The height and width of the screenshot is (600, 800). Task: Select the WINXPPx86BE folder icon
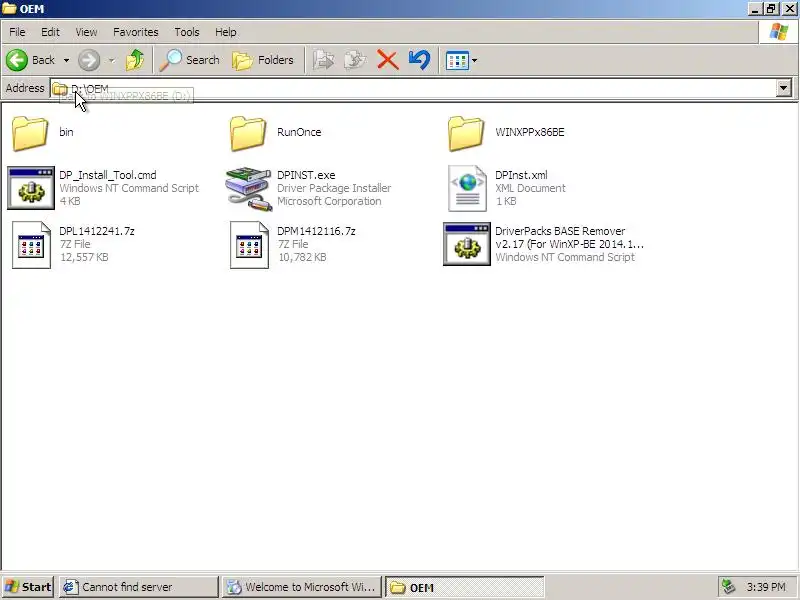[x=466, y=133]
